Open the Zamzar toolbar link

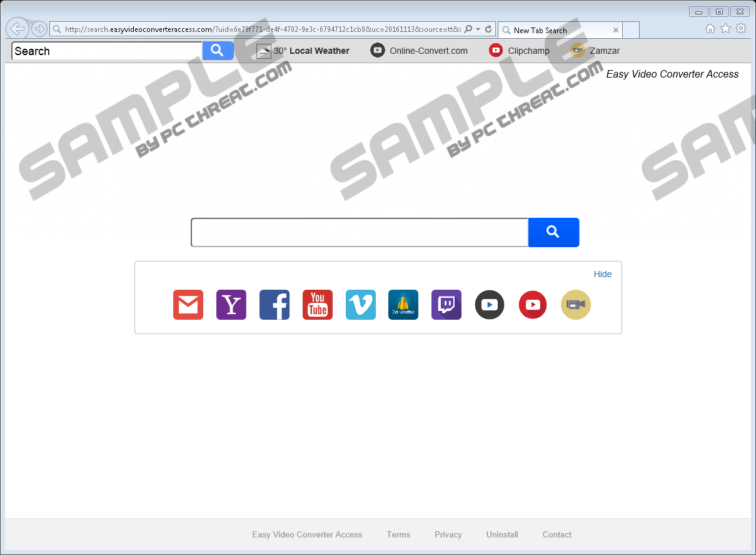(595, 51)
